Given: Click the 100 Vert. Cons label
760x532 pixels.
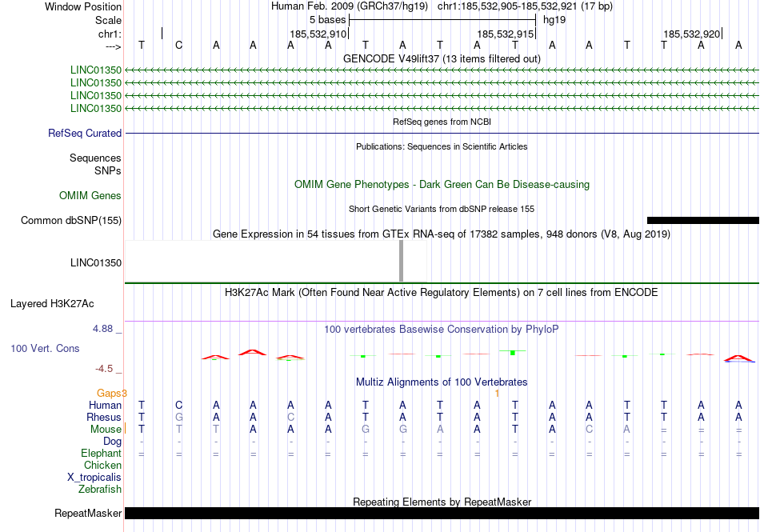Looking at the screenshot, I should [x=45, y=348].
